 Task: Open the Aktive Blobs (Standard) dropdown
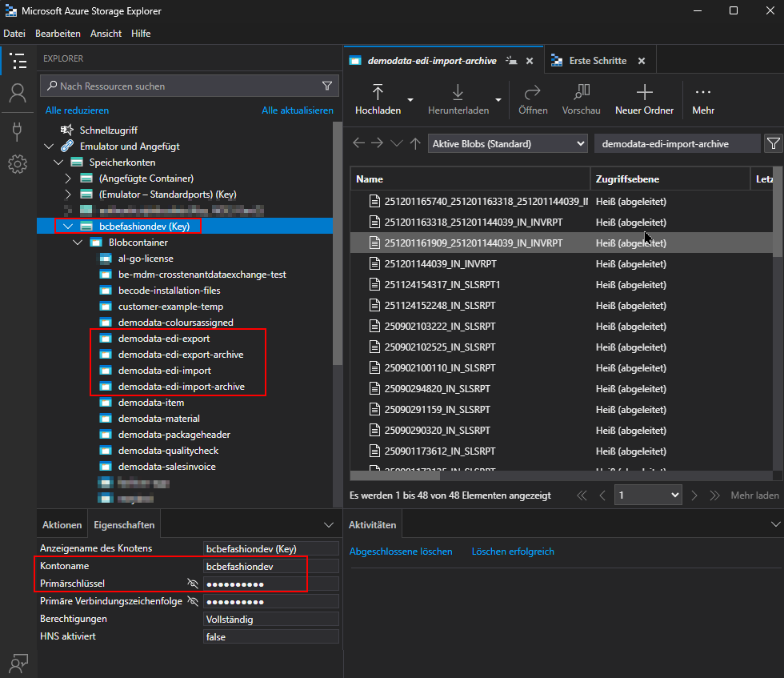click(x=508, y=143)
